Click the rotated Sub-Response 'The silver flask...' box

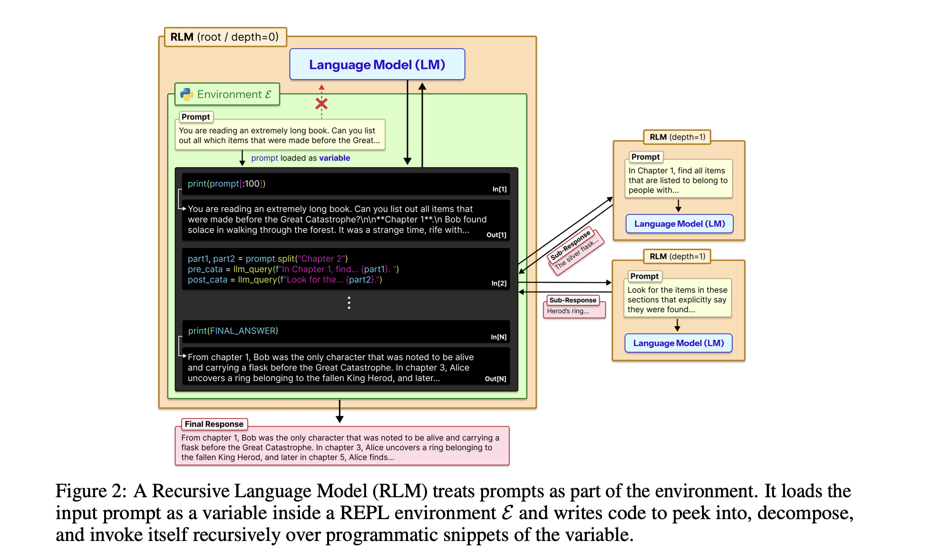[x=576, y=251]
